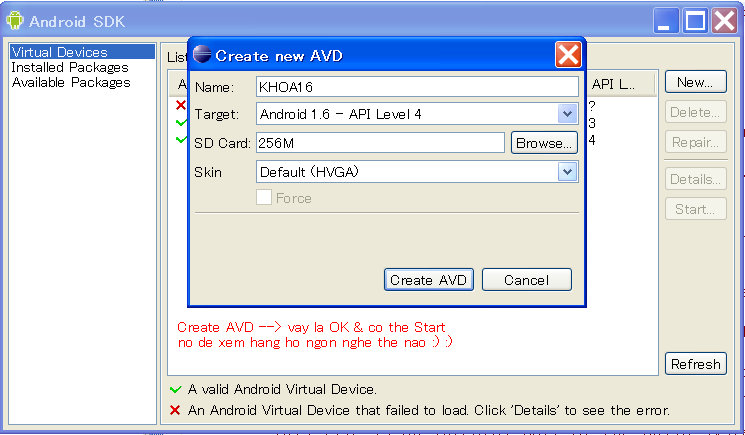Click the red X legend icon for failed device
The width and height of the screenshot is (745, 435).
176,410
